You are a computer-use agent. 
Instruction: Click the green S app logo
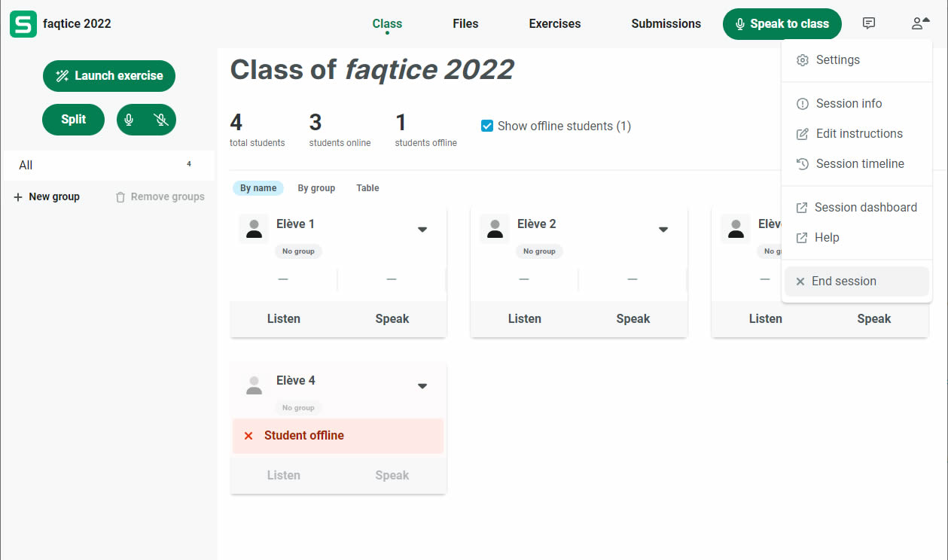click(x=23, y=24)
